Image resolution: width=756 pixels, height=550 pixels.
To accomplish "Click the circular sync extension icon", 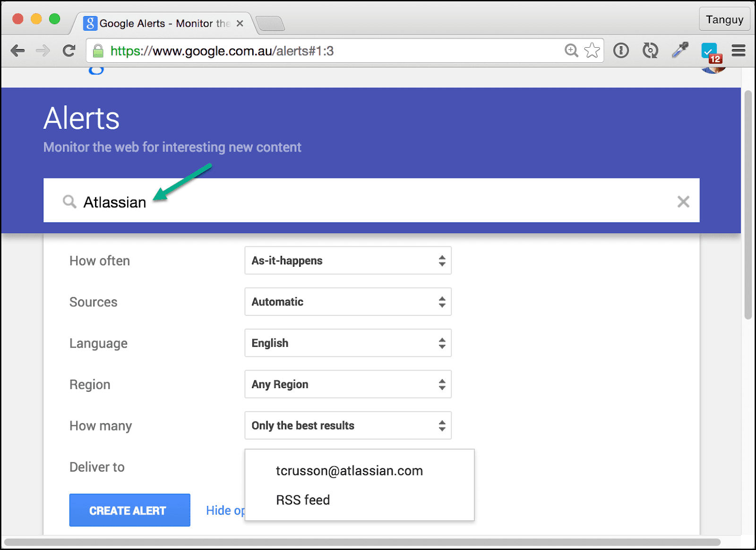I will [650, 51].
